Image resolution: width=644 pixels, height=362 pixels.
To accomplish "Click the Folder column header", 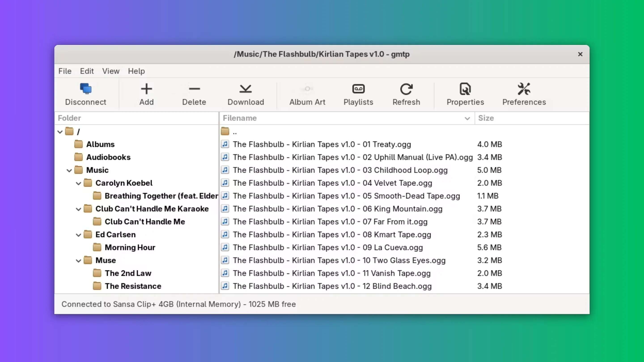I will [136, 118].
